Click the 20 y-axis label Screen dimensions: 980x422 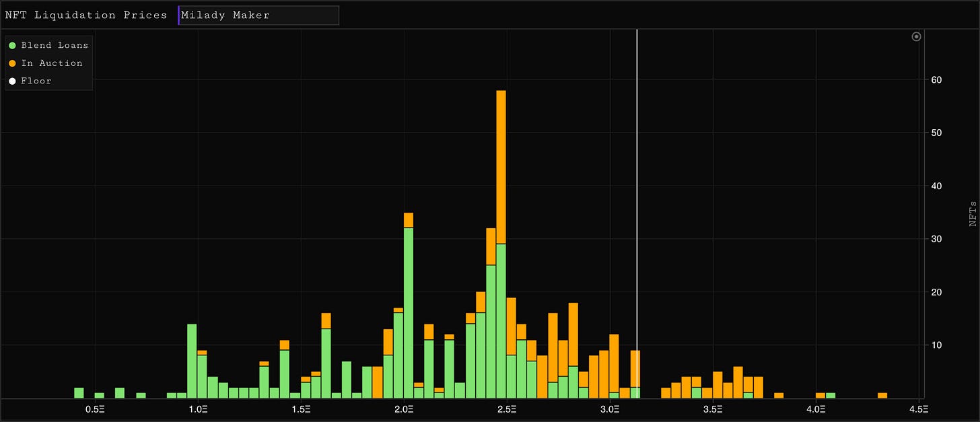936,292
